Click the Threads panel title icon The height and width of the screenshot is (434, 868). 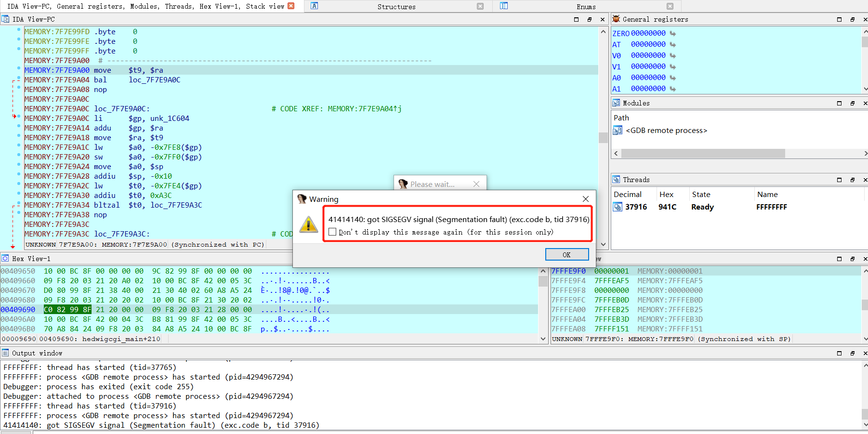616,180
